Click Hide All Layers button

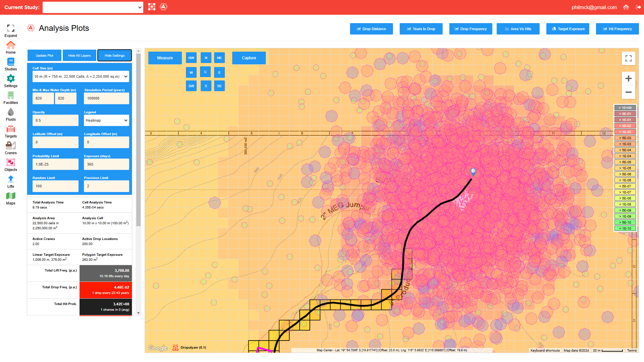pos(80,55)
